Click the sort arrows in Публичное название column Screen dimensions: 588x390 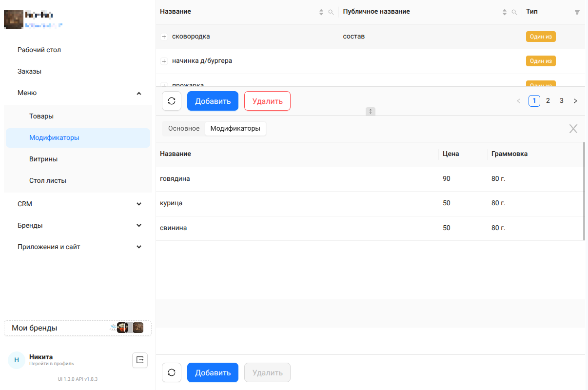[x=505, y=12]
